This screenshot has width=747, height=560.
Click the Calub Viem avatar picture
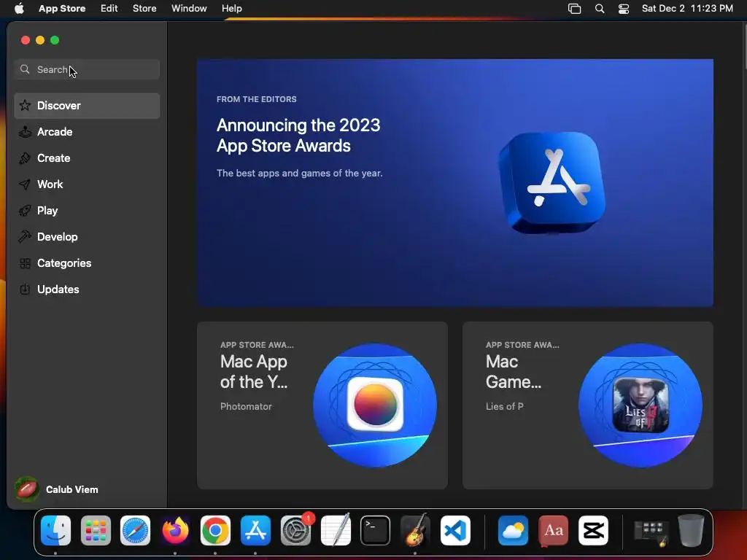pyautogui.click(x=27, y=489)
